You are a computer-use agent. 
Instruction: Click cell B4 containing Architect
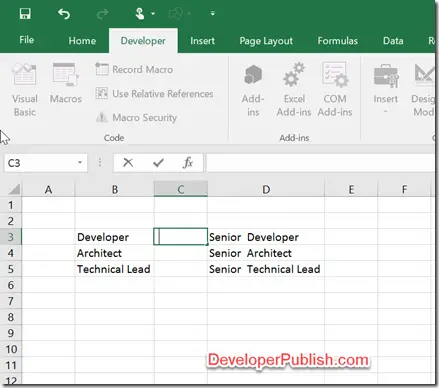115,253
